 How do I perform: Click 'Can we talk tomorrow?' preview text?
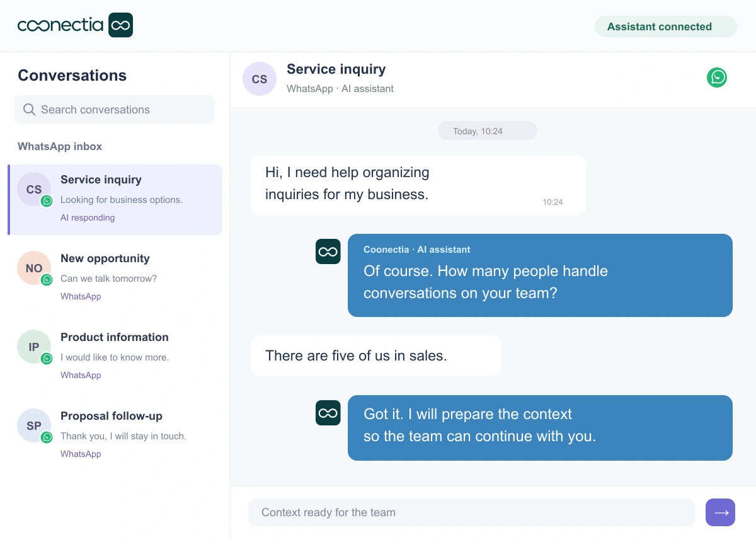[109, 279]
